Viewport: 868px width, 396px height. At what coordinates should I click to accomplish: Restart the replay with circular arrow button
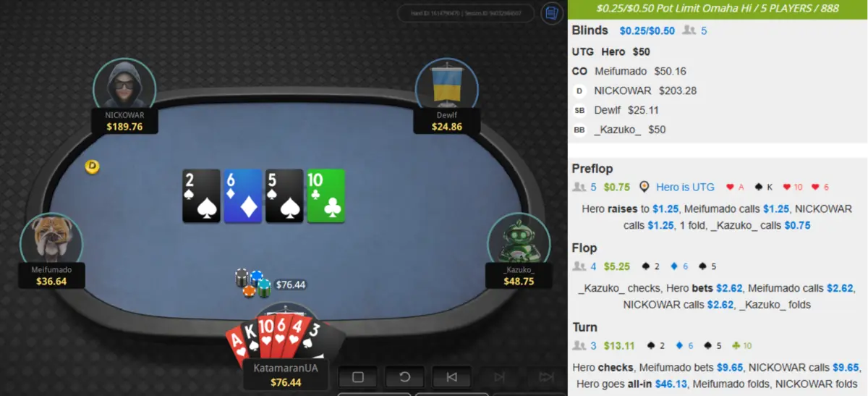tap(404, 377)
